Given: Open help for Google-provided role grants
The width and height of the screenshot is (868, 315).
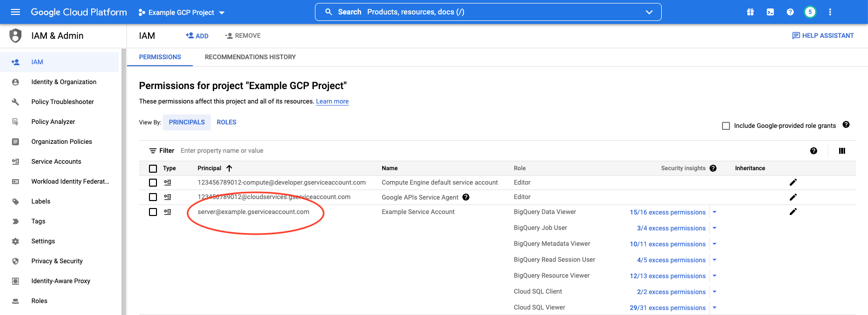Looking at the screenshot, I should coord(846,125).
